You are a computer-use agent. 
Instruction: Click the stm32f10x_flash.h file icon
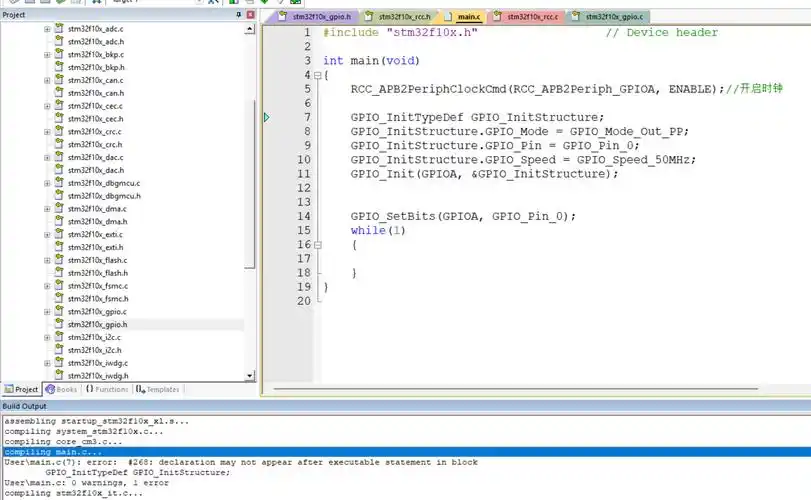pos(59,272)
